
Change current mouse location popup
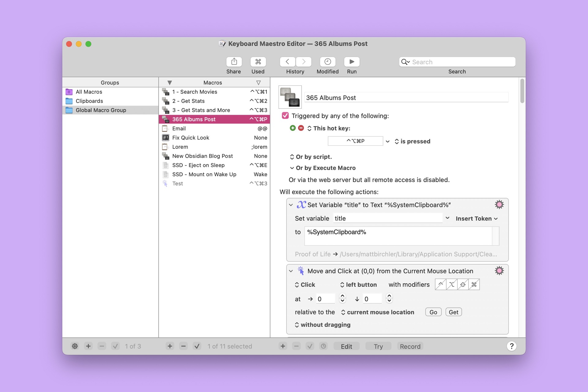377,312
